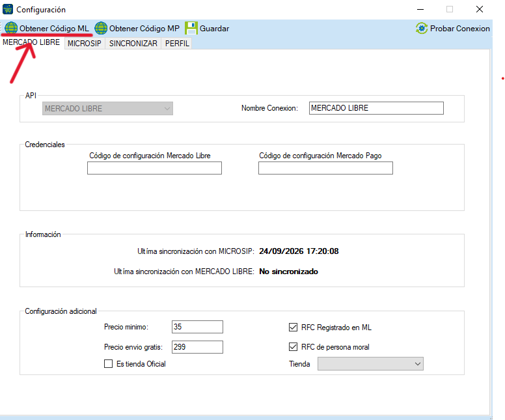Click the Obtener Código MP label

(x=144, y=29)
